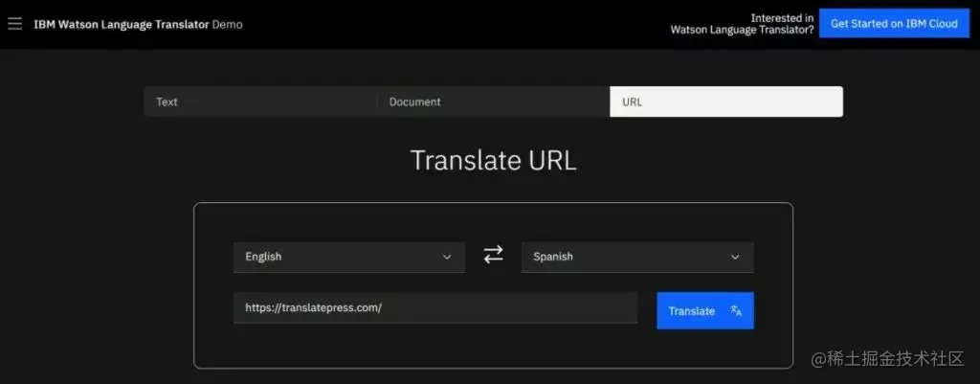Click the translatepress URL input field

click(435, 307)
